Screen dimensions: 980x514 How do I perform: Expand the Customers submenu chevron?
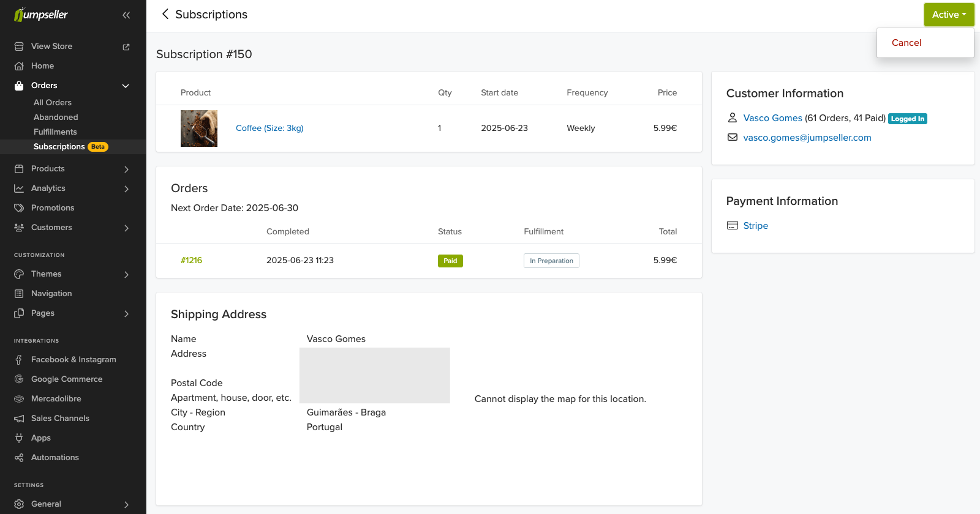pyautogui.click(x=126, y=228)
